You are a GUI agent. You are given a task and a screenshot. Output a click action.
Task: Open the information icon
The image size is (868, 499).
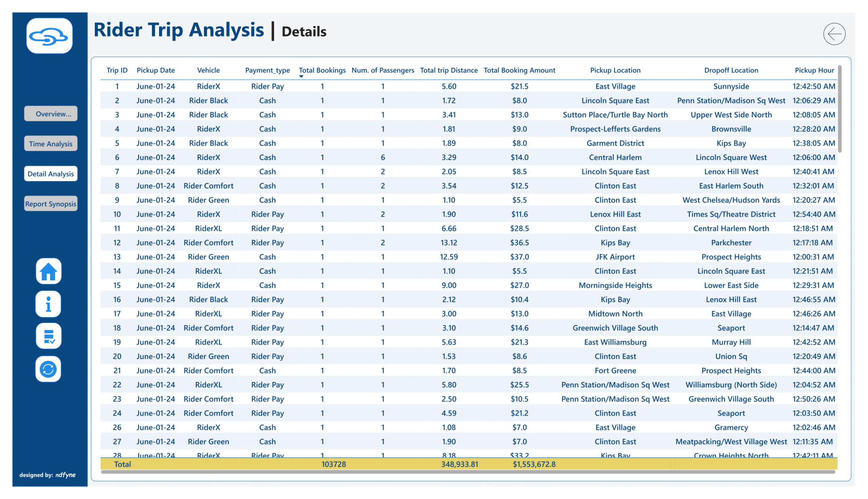[48, 304]
